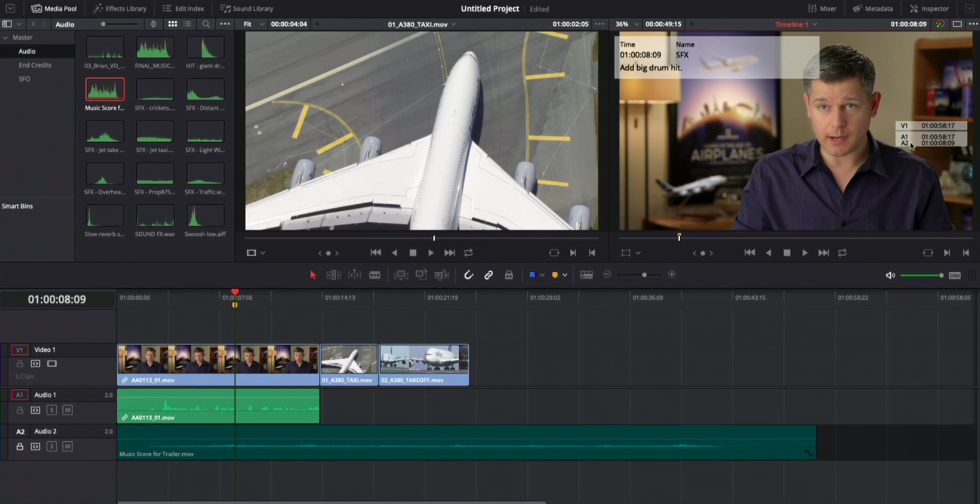Select the Swoosh low.aiff clip thumbnail
Viewport: 980px width, 504px height.
205,216
